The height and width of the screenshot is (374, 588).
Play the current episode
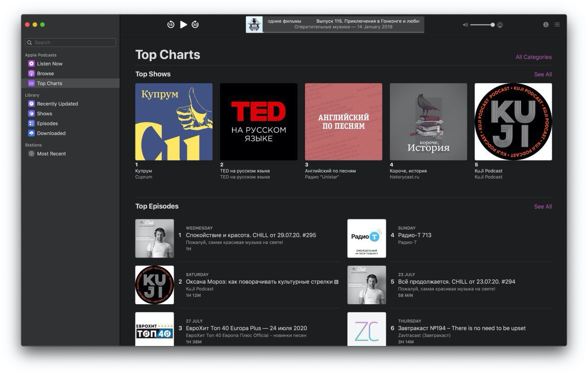click(183, 25)
